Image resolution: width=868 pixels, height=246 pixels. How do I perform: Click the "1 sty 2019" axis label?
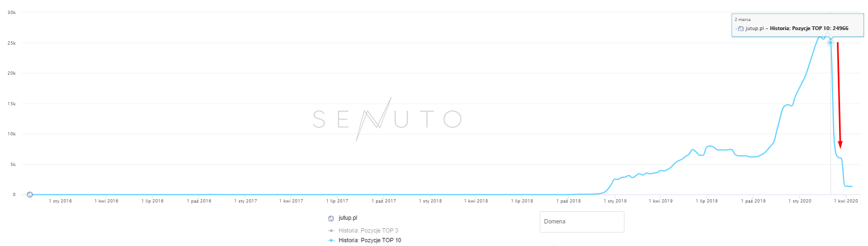point(615,201)
